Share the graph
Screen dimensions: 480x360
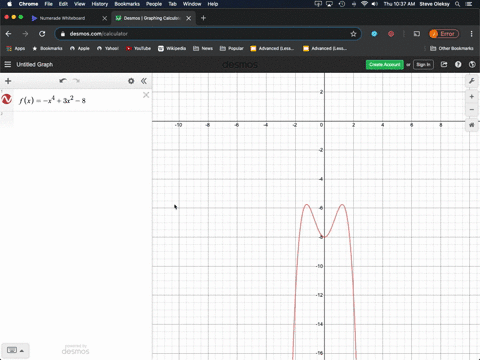(x=444, y=64)
